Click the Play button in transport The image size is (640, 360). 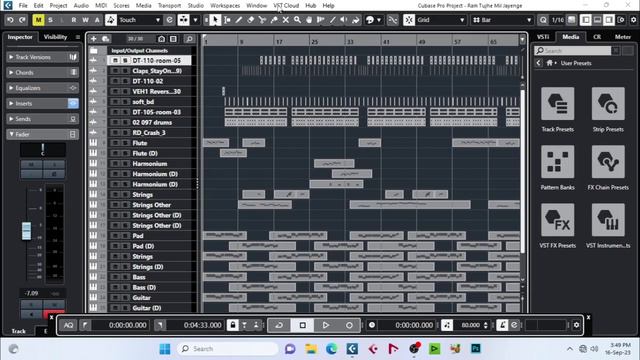[x=326, y=325]
